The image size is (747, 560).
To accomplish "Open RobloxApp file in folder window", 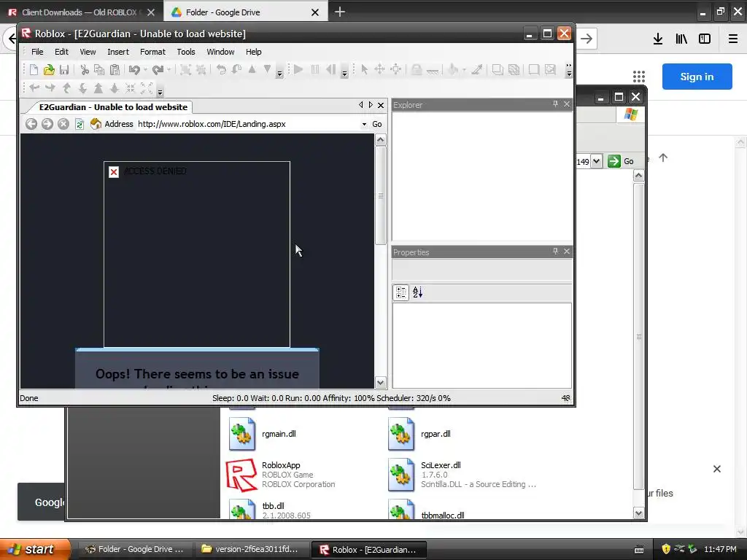I will click(x=281, y=474).
